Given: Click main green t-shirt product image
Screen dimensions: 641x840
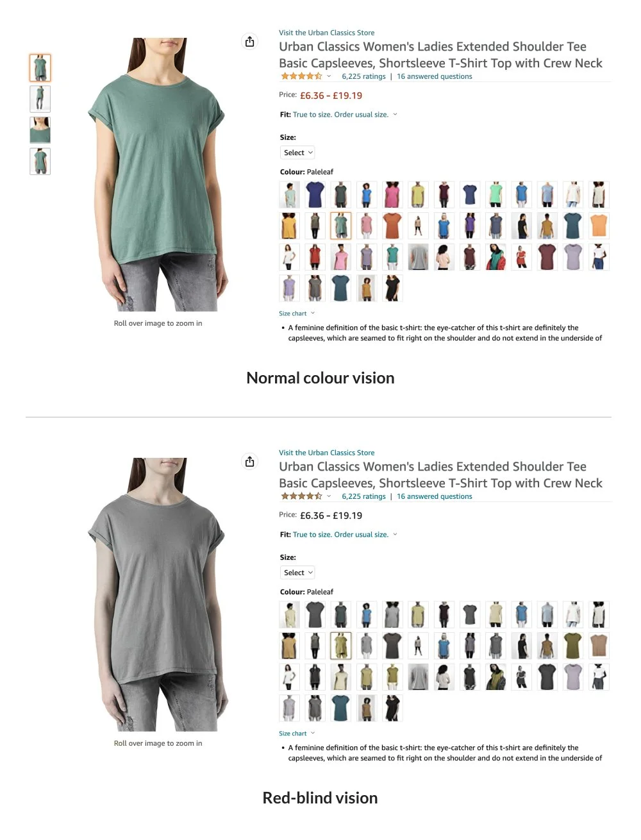Looking at the screenshot, I should click(x=158, y=174).
